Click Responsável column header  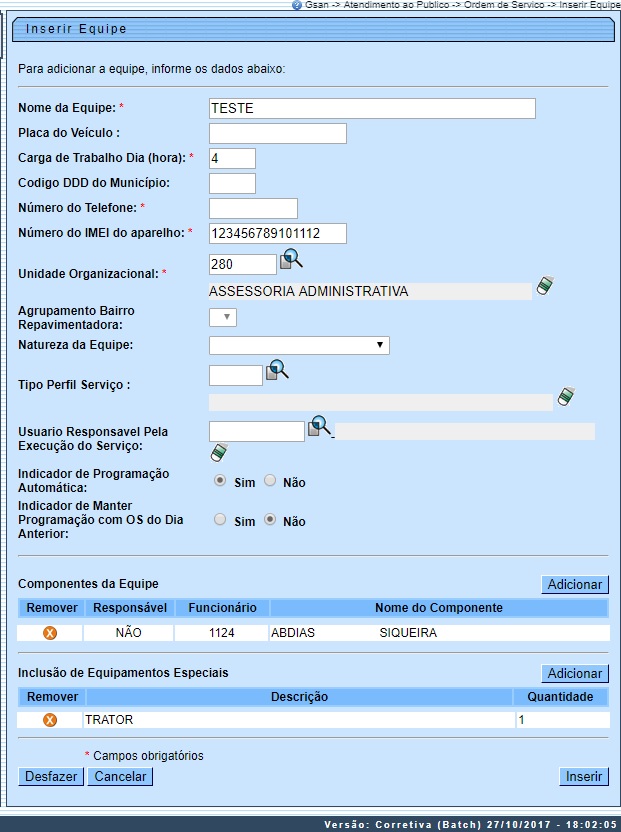(x=130, y=608)
